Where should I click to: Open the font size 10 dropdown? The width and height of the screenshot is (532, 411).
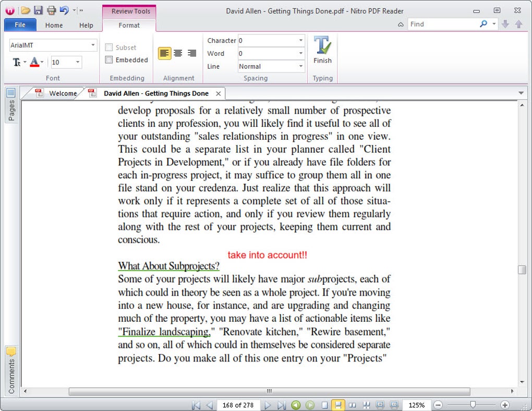(x=78, y=62)
